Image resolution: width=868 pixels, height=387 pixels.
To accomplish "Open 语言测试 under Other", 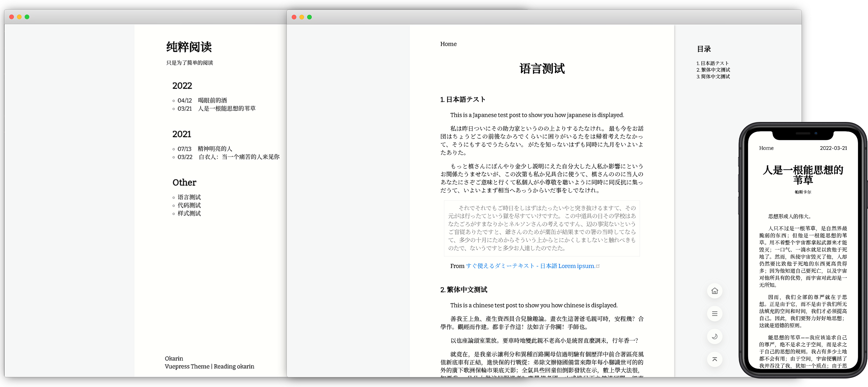I will [x=189, y=197].
